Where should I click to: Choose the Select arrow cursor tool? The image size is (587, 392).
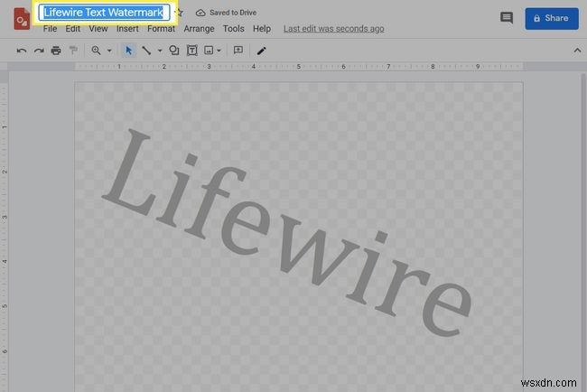click(x=129, y=51)
